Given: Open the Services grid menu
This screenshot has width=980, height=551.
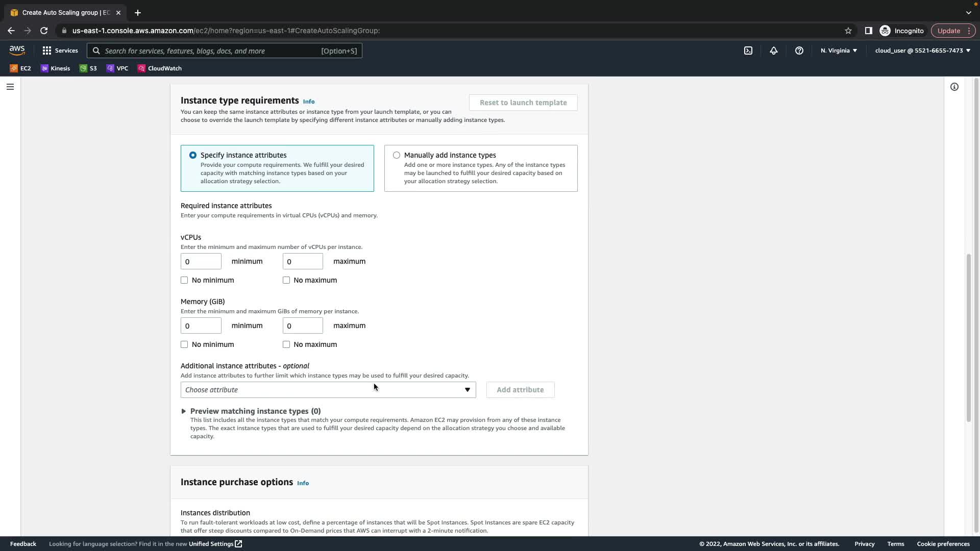Looking at the screenshot, I should [60, 51].
